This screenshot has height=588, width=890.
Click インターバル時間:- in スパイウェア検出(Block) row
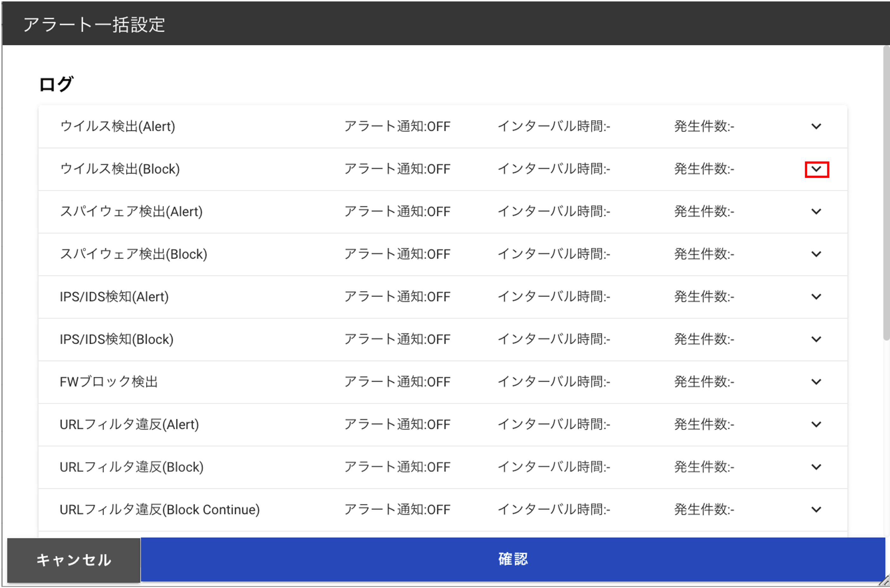(x=554, y=254)
